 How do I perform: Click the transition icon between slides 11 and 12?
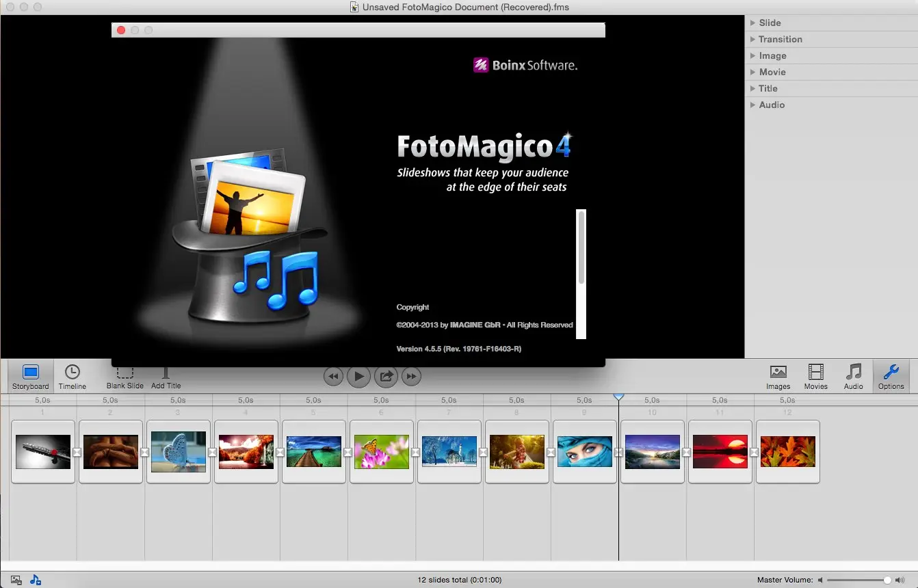(754, 452)
